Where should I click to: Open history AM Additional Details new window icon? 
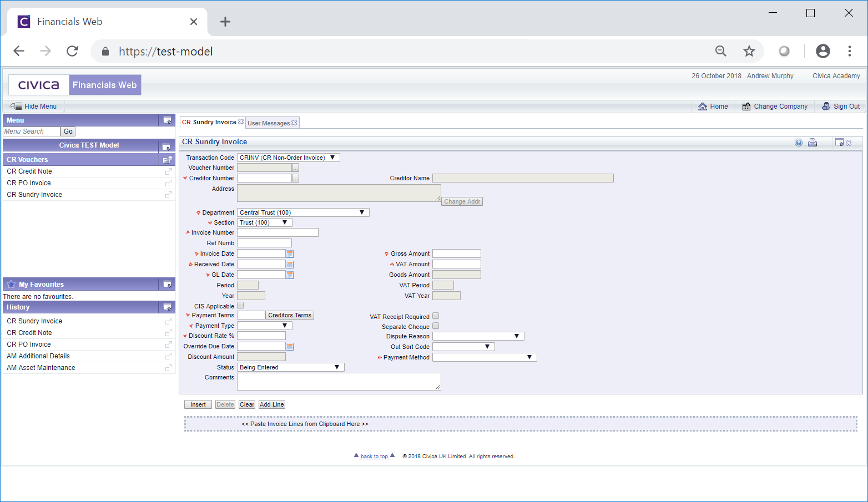pyautogui.click(x=169, y=356)
